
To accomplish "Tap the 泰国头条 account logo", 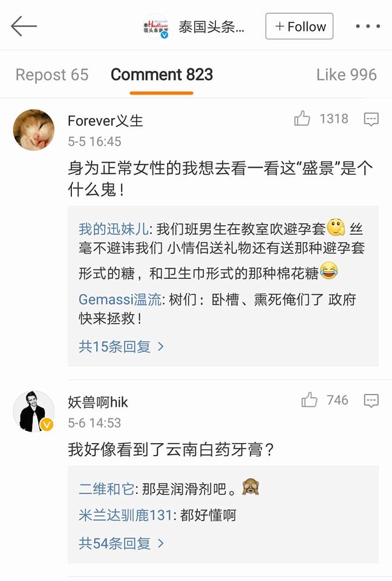I will coord(155,27).
